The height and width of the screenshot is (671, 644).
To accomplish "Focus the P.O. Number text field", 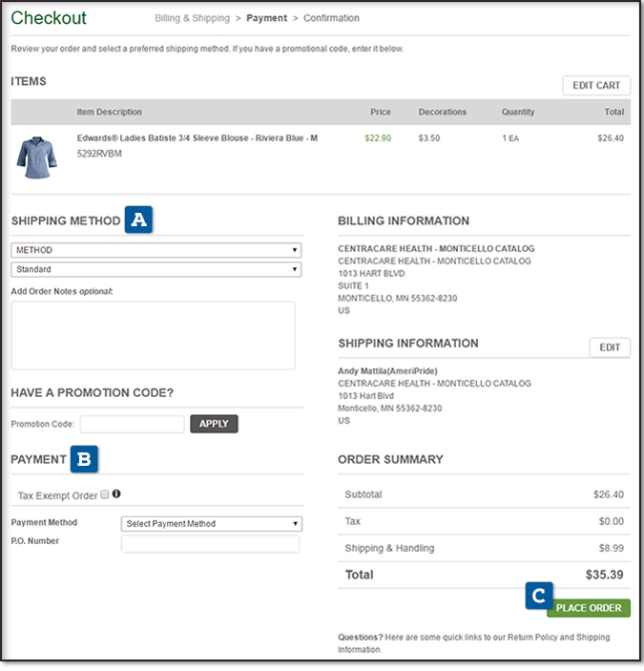I will tap(210, 544).
